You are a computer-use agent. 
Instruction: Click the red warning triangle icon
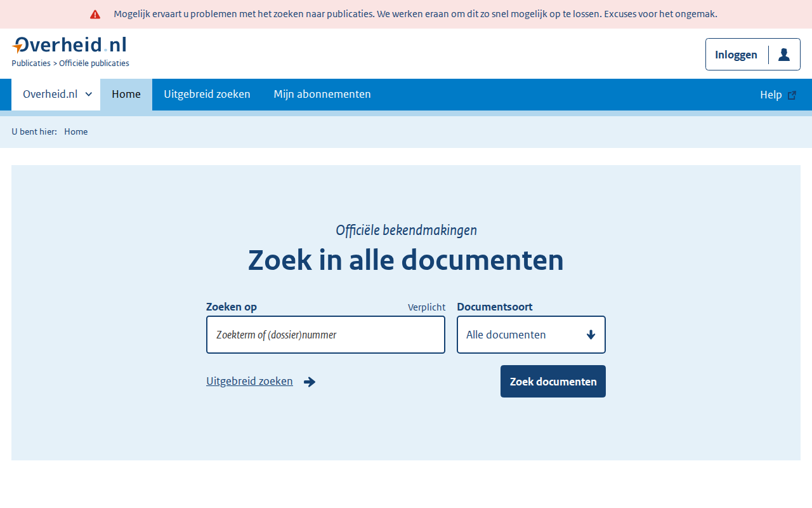point(95,15)
